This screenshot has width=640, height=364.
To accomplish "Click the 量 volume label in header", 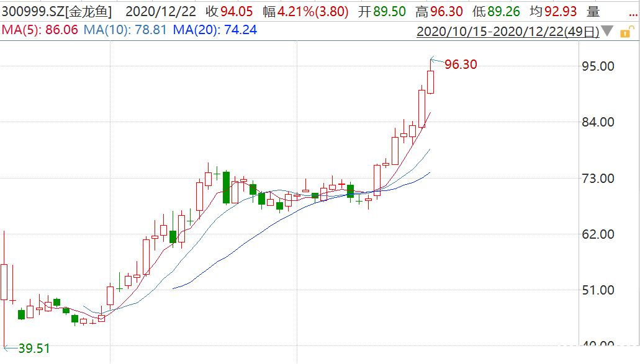I will pos(593,11).
